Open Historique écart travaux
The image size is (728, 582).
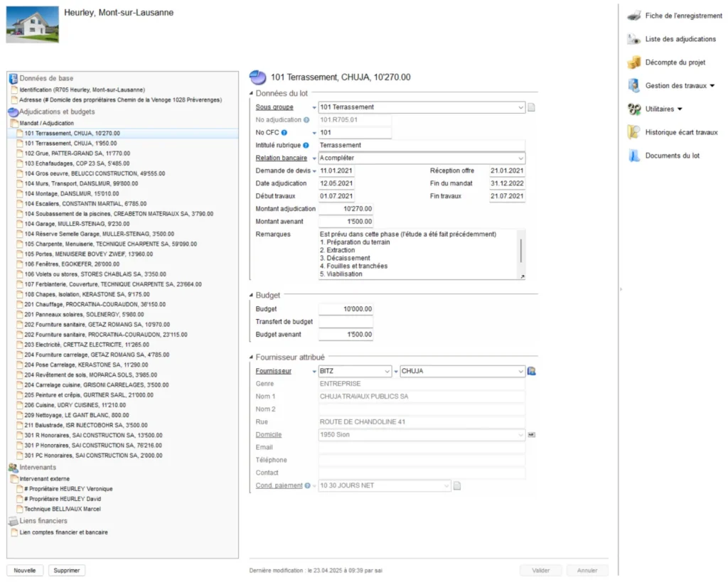click(x=681, y=132)
